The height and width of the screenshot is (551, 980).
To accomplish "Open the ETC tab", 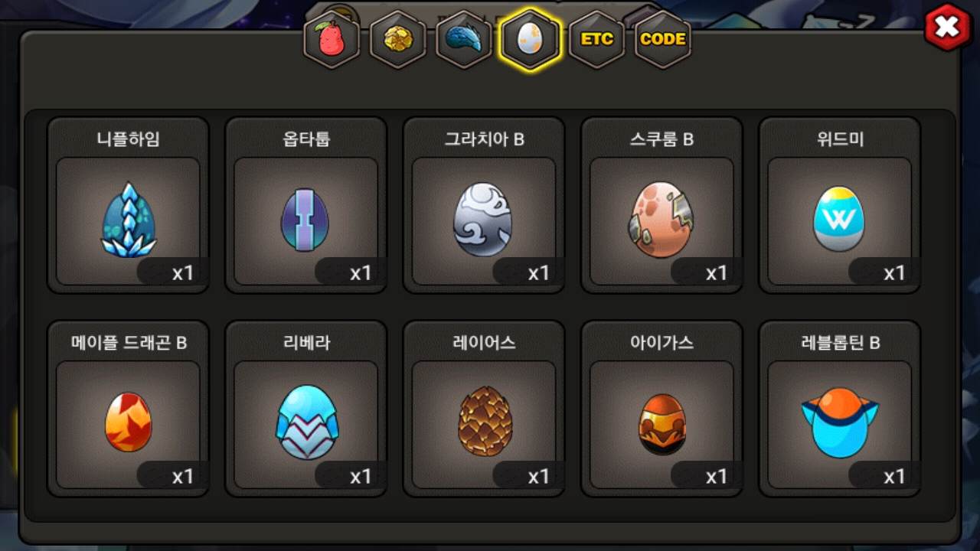I will coord(596,40).
